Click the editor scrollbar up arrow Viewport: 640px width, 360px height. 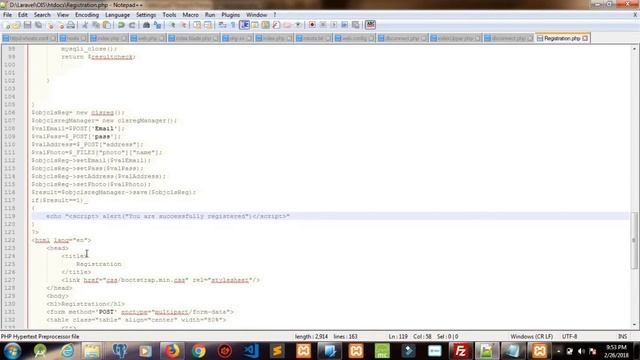[x=634, y=49]
